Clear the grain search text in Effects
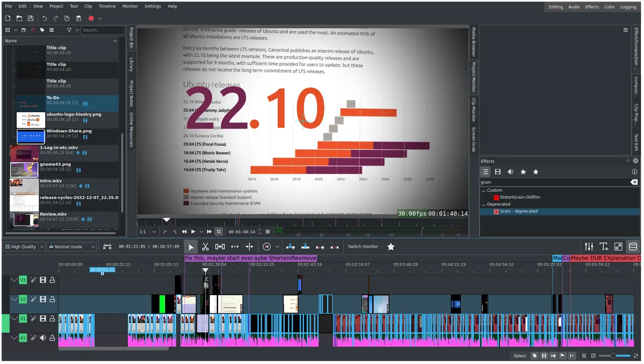Image resolution: width=644 pixels, height=364 pixels. (634, 182)
